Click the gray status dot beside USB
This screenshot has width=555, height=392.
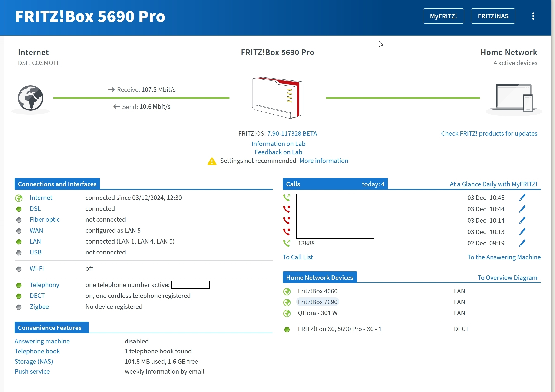pyautogui.click(x=19, y=253)
